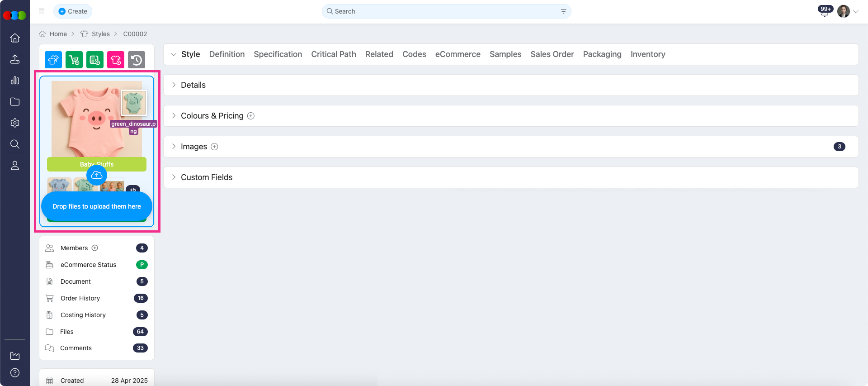Image resolution: width=868 pixels, height=386 pixels.
Task: Switch to the Critical Path tab
Action: (333, 54)
